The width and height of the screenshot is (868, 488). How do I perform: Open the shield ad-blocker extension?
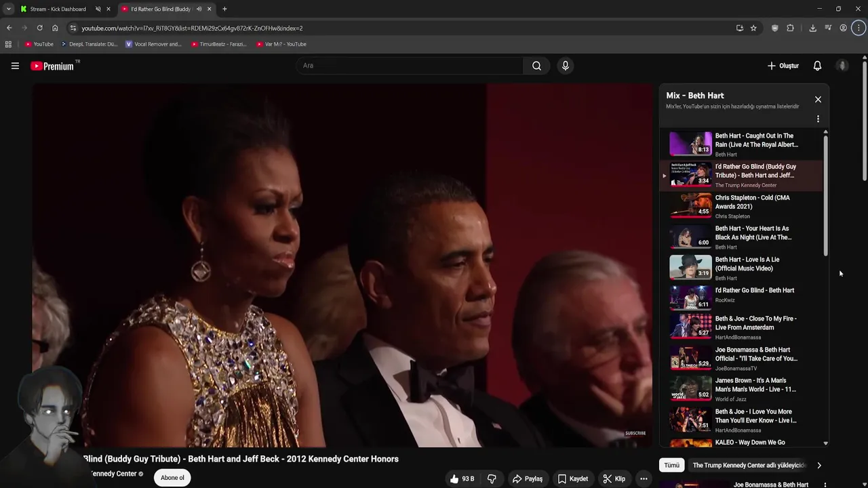pos(775,28)
